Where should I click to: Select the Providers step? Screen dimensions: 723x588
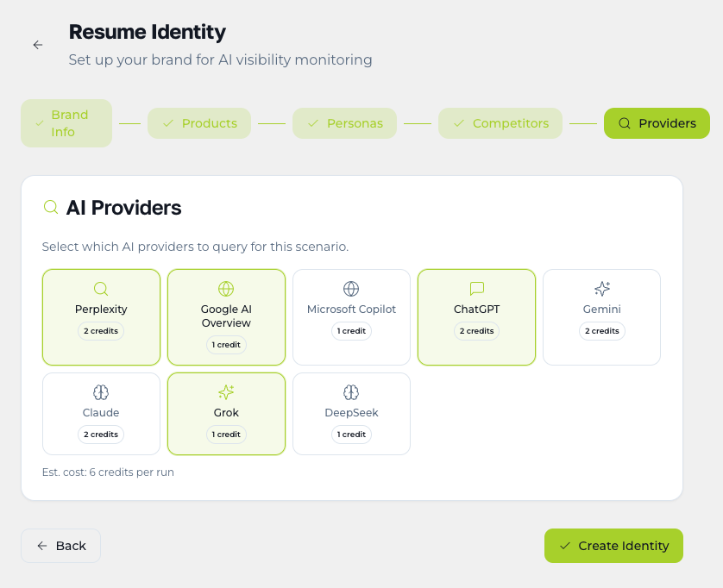click(657, 123)
